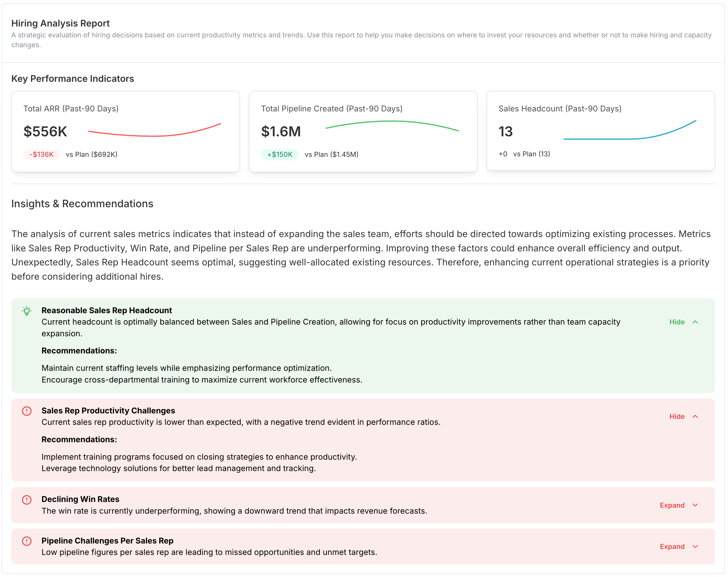Screen dimensions: 728x577
Task: Click the headcount value 13
Action: [x=505, y=131]
